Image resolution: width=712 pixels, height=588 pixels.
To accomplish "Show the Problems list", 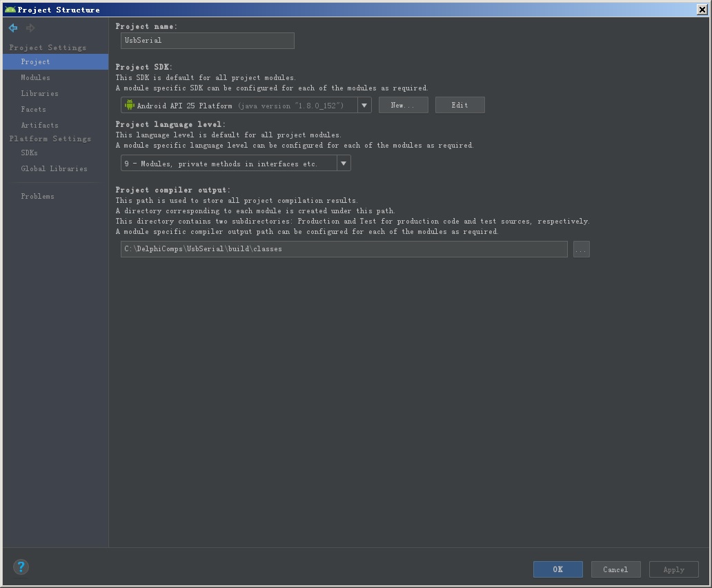I will 37,196.
